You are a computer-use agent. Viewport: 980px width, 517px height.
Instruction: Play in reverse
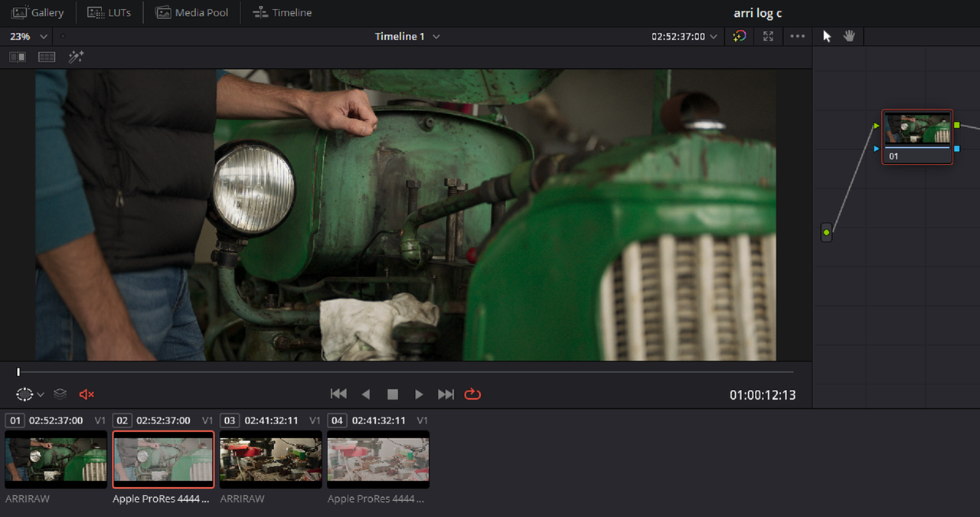pyautogui.click(x=366, y=394)
